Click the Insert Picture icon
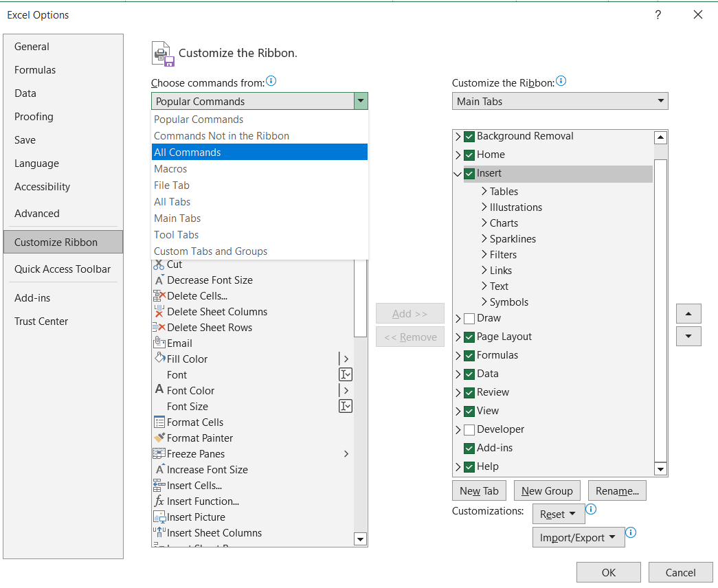The width and height of the screenshot is (718, 588). [x=159, y=517]
